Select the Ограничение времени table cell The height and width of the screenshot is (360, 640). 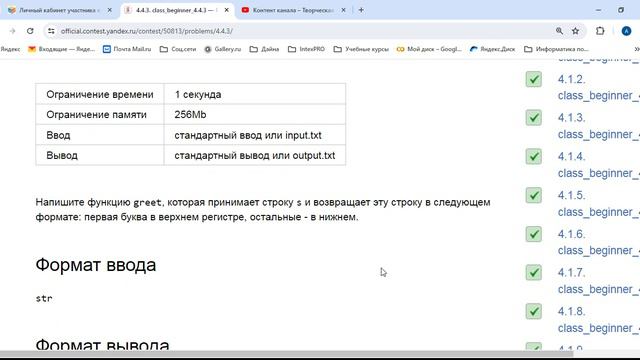(x=100, y=94)
